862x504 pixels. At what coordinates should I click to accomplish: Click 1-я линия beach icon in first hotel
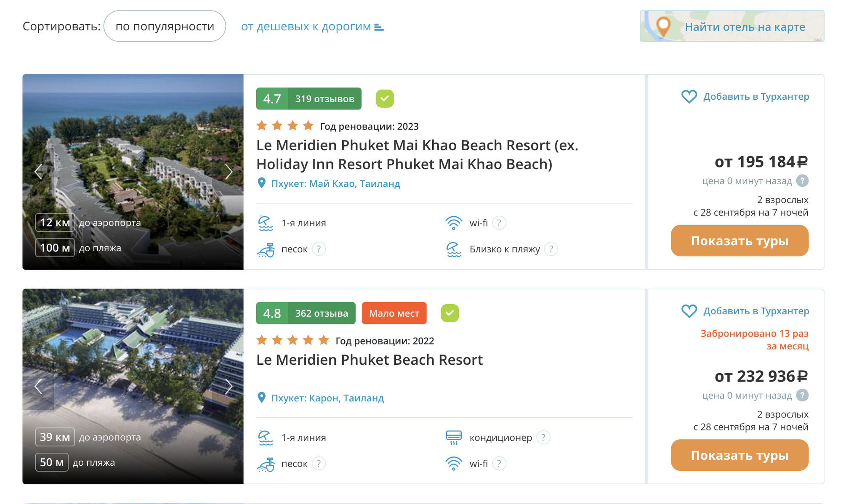[x=266, y=223]
